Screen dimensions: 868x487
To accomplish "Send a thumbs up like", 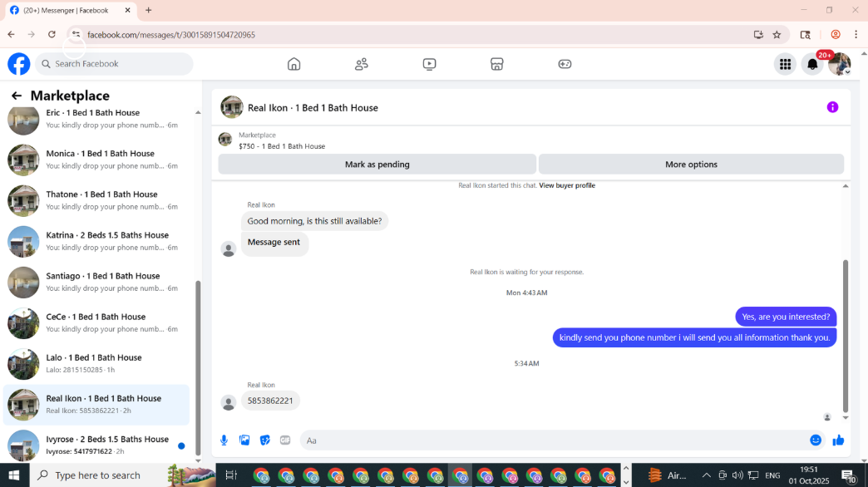I will coord(838,440).
